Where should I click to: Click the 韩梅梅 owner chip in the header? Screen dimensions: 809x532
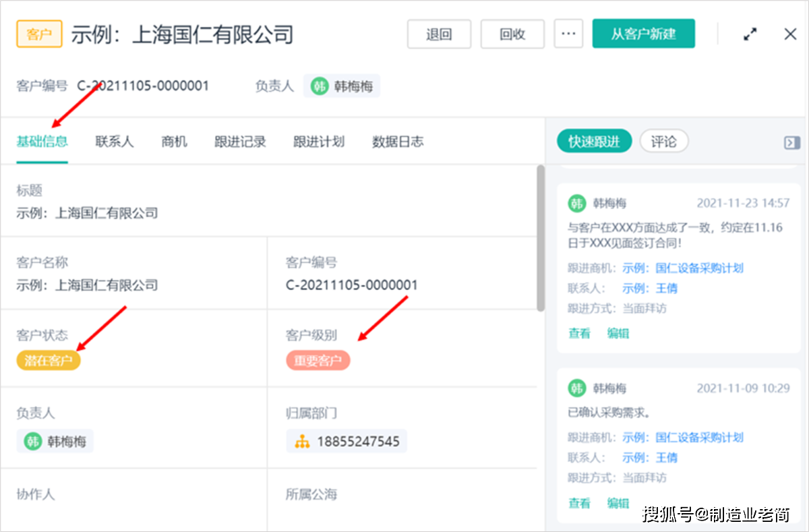pyautogui.click(x=342, y=86)
